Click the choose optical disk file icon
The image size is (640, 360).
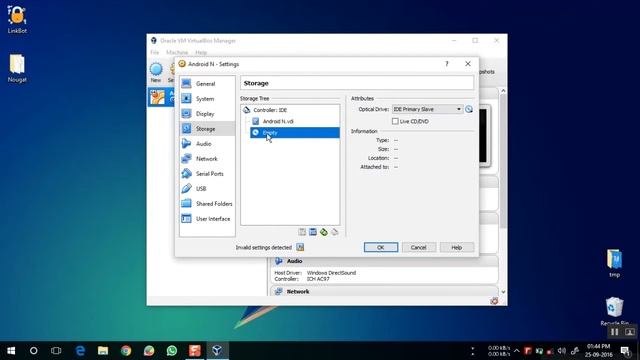pos(469,109)
